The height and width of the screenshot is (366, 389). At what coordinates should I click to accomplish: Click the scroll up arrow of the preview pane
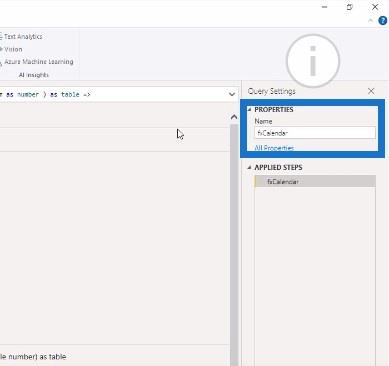(234, 117)
